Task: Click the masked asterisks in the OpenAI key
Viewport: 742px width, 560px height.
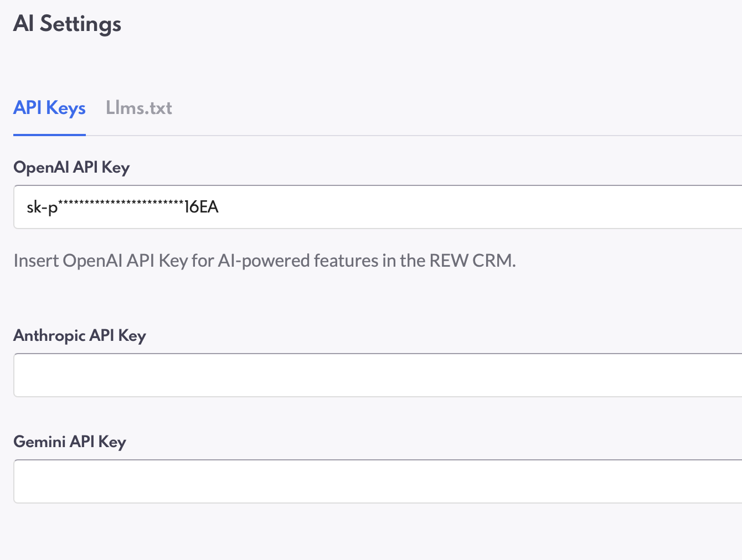Action: pyautogui.click(x=121, y=204)
